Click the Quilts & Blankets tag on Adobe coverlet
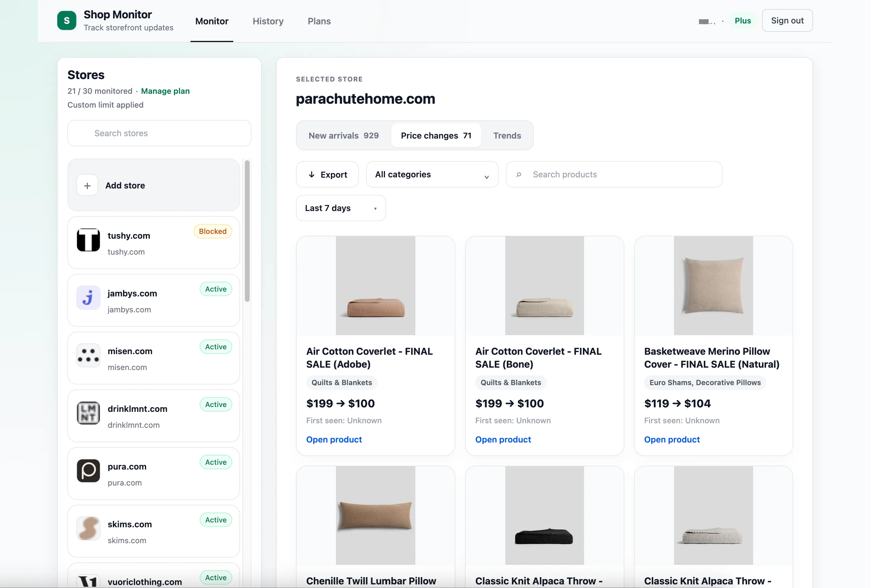Viewport: 871px width, 588px height. pos(342,383)
